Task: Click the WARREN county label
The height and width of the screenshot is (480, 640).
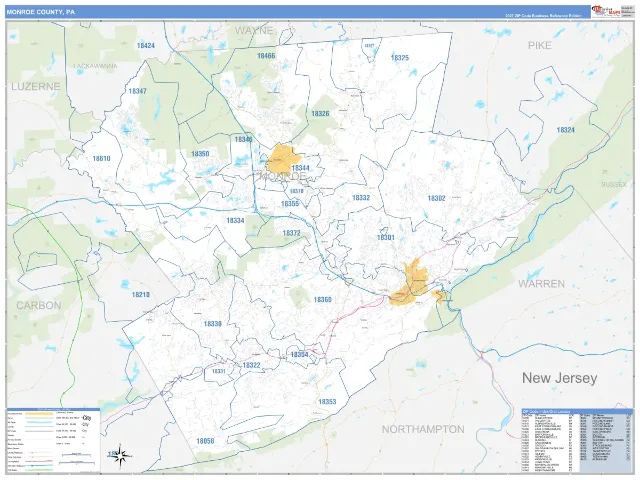Action: coord(542,284)
